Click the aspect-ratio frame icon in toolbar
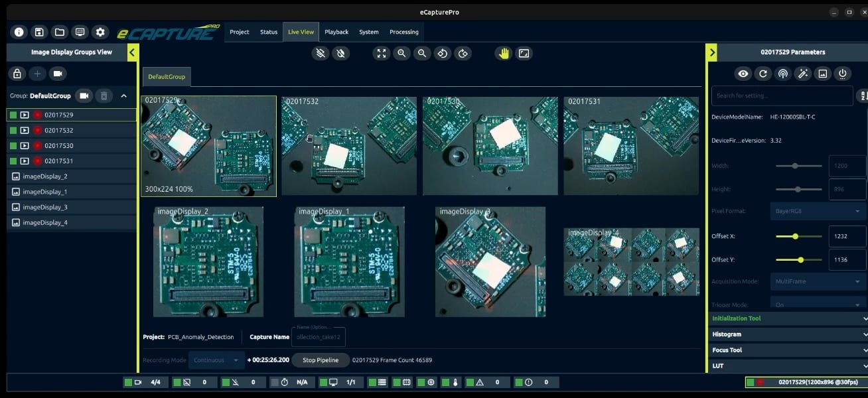 tap(524, 54)
